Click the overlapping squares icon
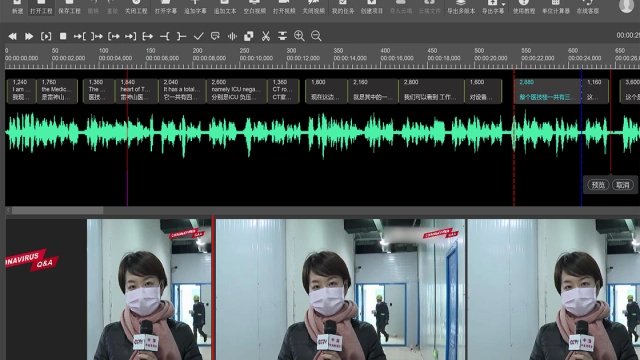This screenshot has height=360, width=640. (x=249, y=36)
